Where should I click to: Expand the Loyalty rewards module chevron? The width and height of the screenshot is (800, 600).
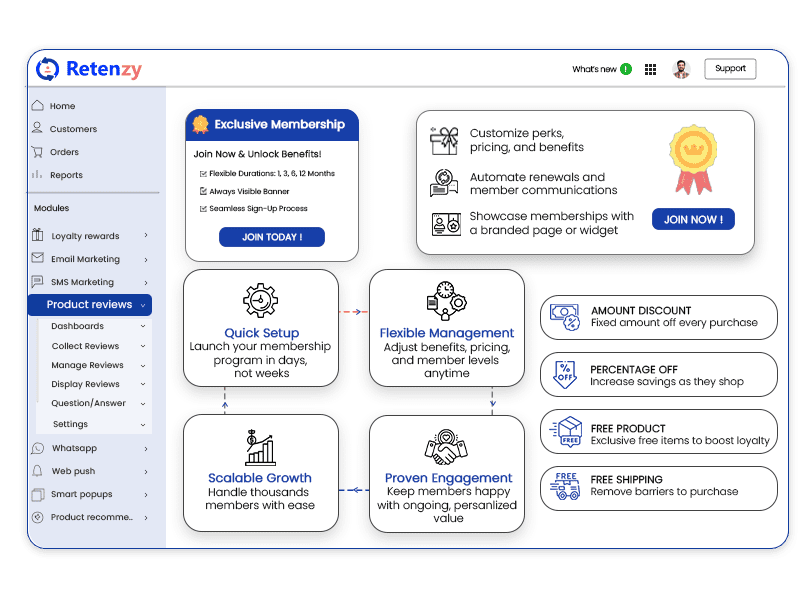(x=146, y=236)
